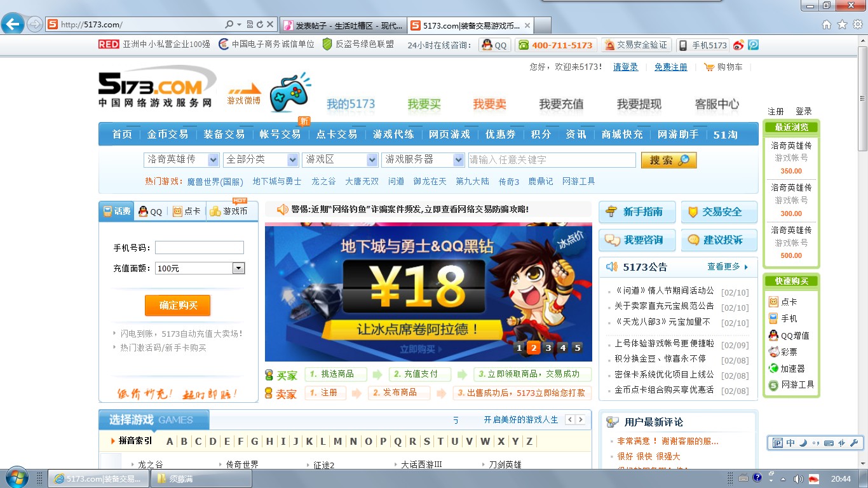
Task: Click 查看更多 announcements expander
Action: [x=728, y=267]
